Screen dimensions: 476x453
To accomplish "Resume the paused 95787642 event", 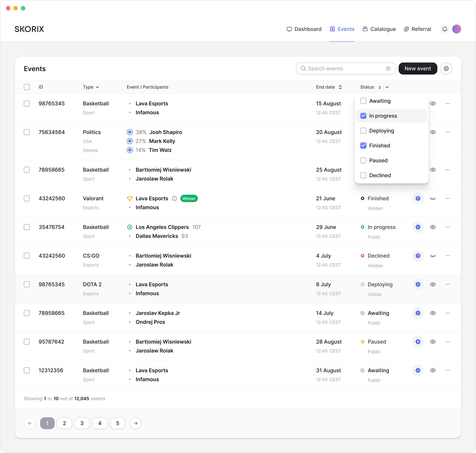I will 418,342.
